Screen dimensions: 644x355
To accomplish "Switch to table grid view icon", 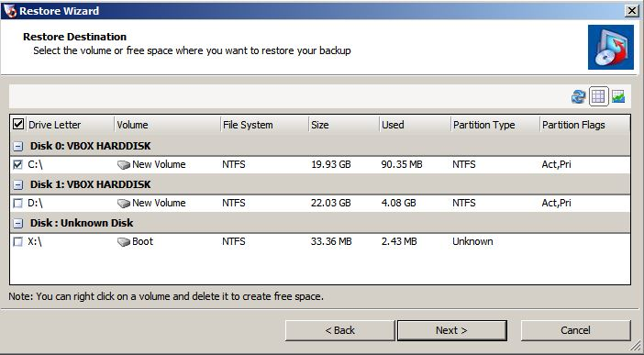I will [x=598, y=96].
